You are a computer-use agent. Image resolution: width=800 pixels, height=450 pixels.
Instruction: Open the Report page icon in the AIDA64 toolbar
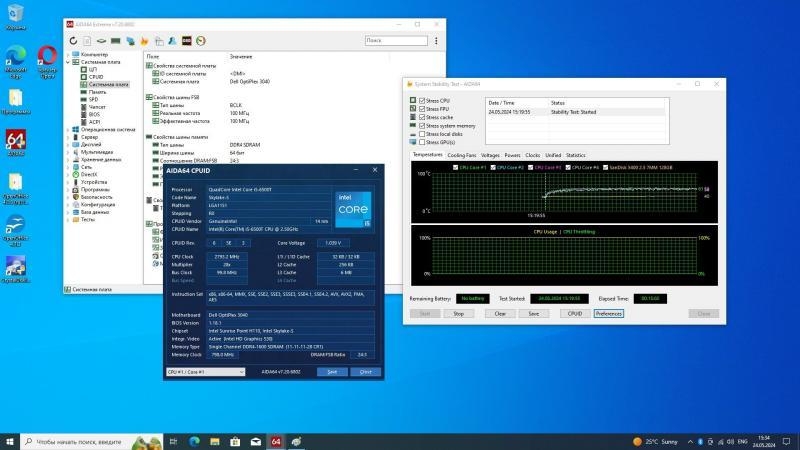tap(87, 41)
